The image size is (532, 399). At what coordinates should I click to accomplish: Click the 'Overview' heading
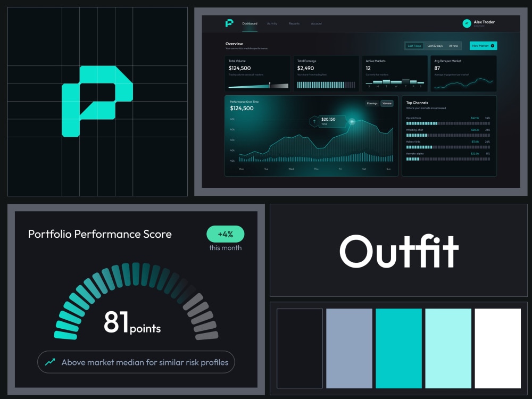pos(234,44)
